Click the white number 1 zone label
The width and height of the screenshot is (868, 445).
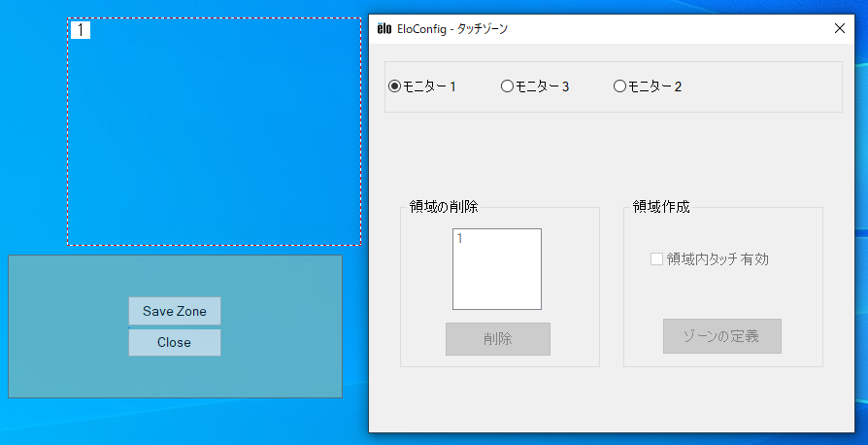tap(81, 30)
